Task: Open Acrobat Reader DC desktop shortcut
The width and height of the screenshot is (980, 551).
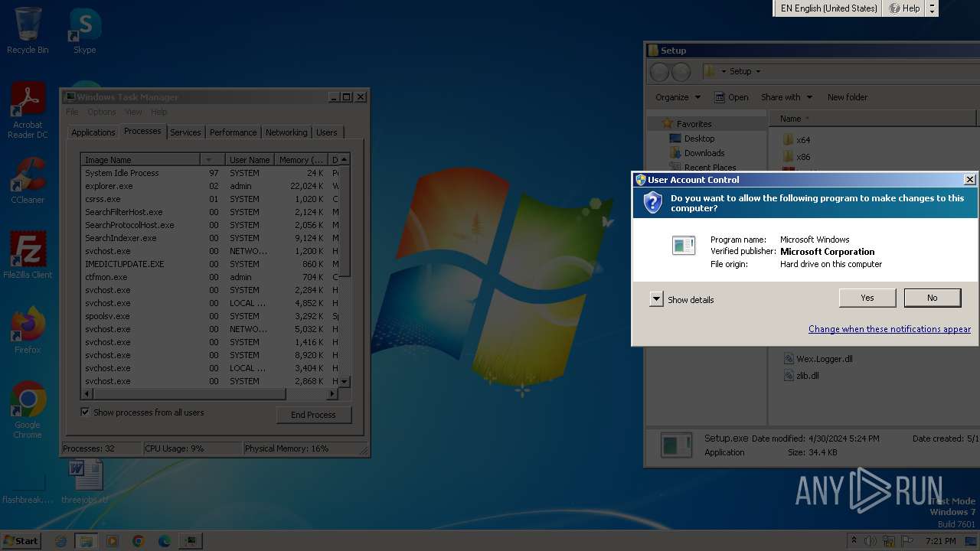Action: tap(28, 111)
